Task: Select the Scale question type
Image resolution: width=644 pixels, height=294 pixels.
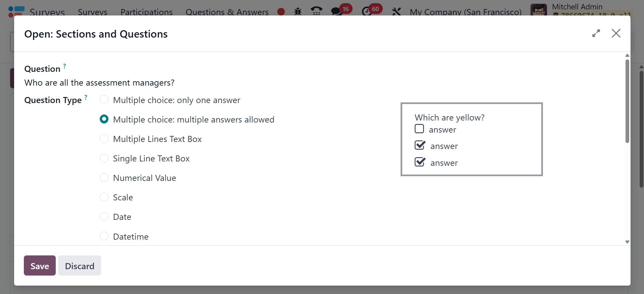Action: pos(104,197)
